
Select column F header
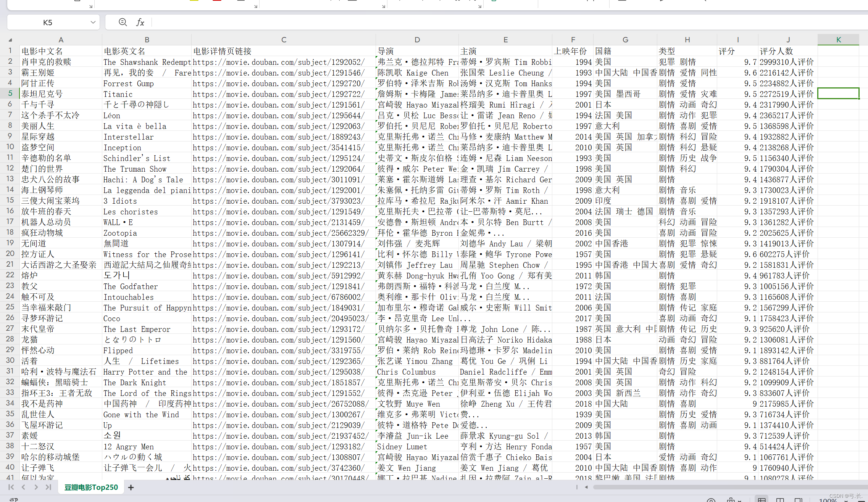pos(573,40)
